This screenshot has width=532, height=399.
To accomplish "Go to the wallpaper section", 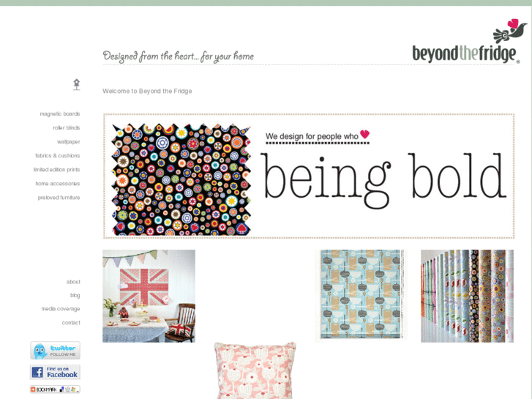I will click(69, 141).
